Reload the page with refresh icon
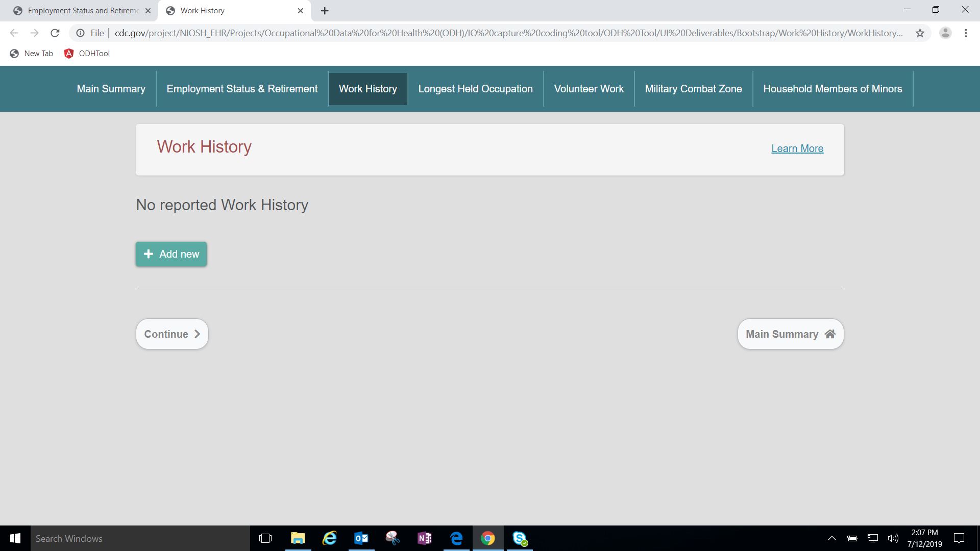 click(55, 33)
